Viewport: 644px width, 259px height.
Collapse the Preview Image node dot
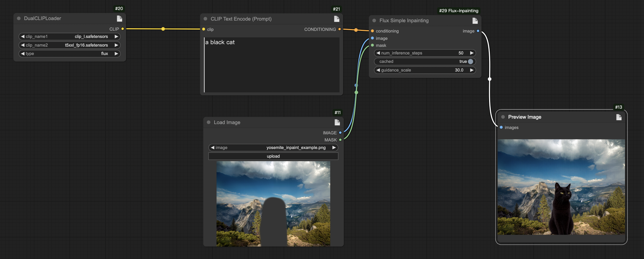(x=503, y=117)
